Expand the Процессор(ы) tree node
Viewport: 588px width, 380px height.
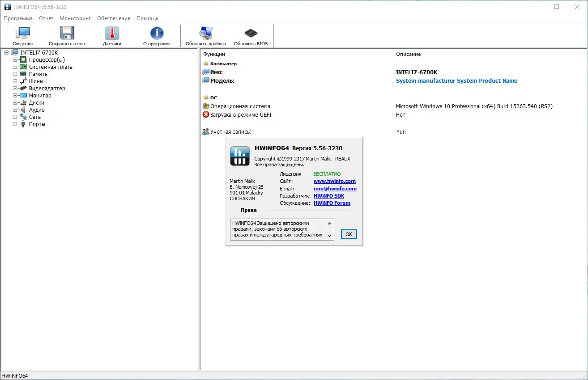[15, 59]
